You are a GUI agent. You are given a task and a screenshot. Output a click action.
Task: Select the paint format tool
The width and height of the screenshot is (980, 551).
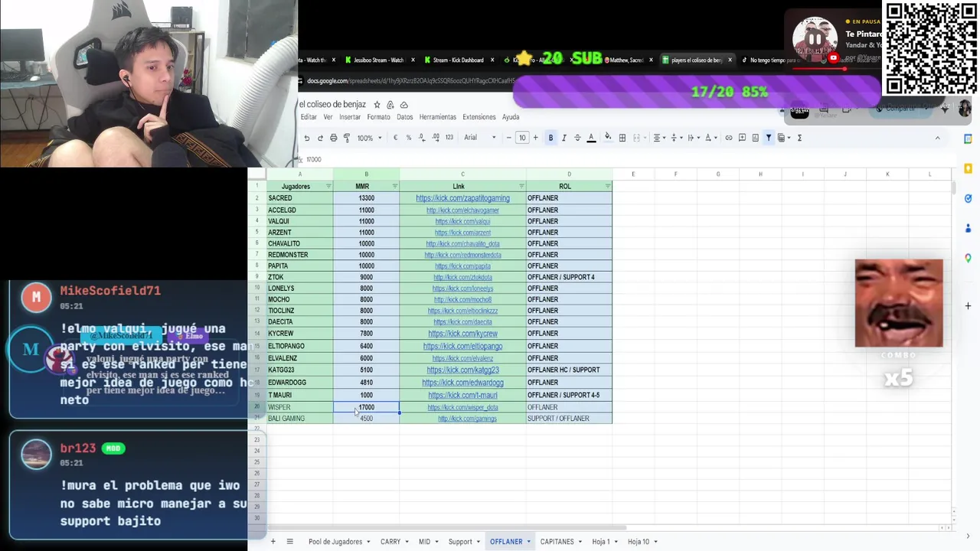347,138
